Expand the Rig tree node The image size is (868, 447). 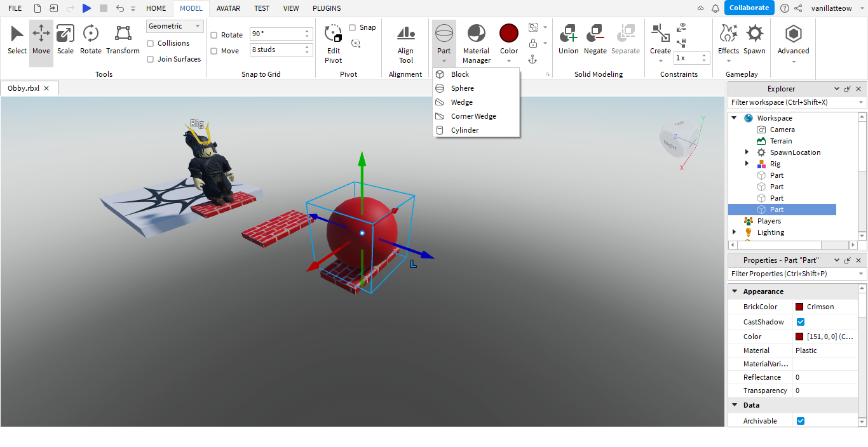click(747, 164)
